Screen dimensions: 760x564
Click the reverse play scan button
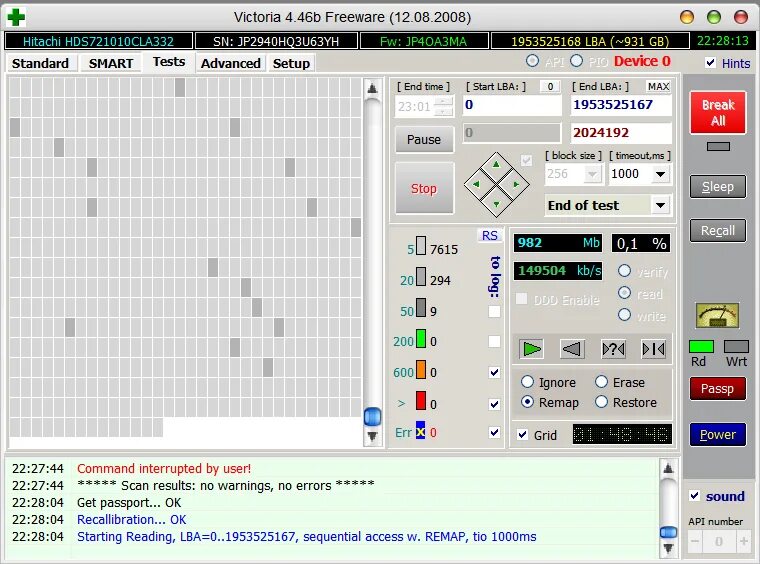(572, 349)
